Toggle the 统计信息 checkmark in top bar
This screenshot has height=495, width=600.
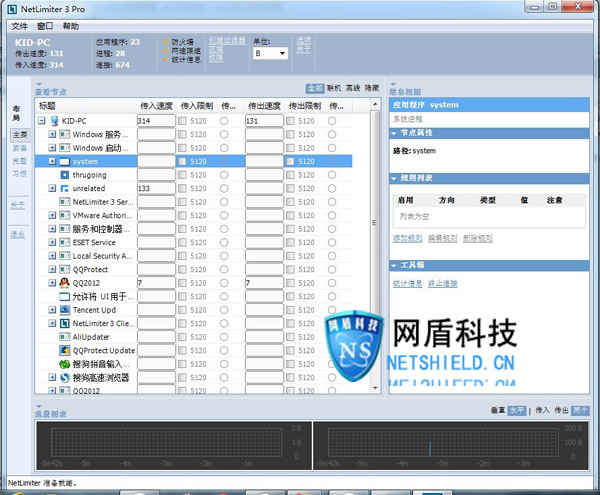point(166,59)
